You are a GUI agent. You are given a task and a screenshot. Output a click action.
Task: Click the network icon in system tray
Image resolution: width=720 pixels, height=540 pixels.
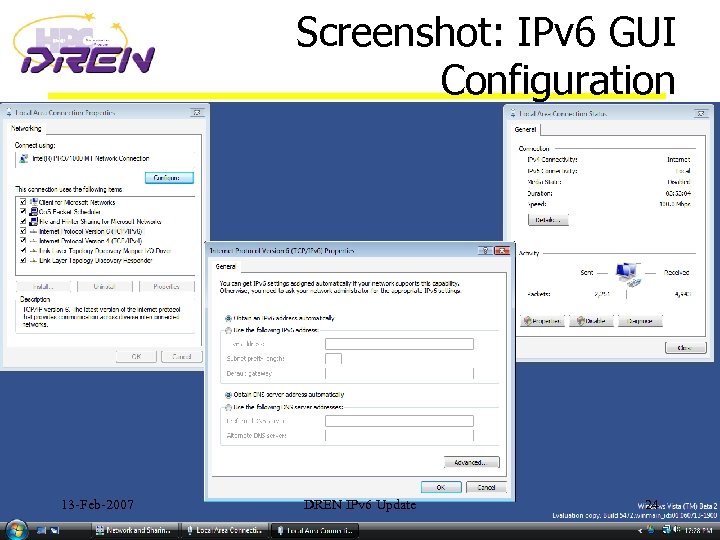point(667,530)
